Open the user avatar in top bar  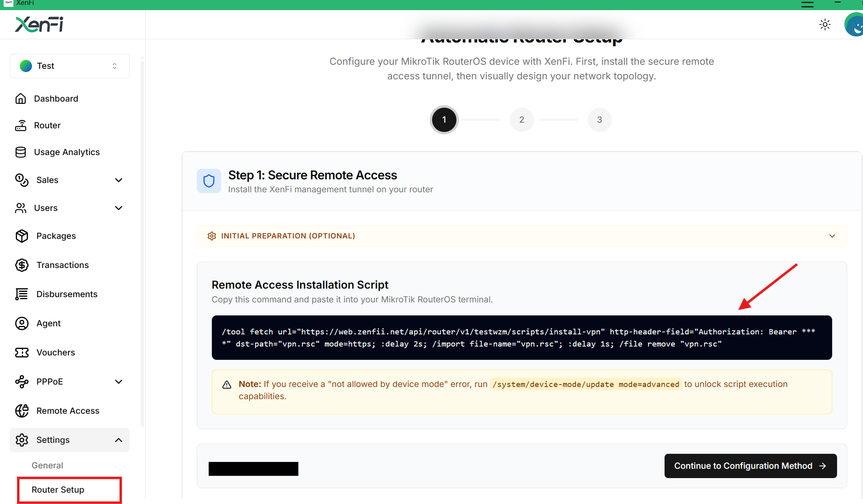pyautogui.click(x=855, y=25)
